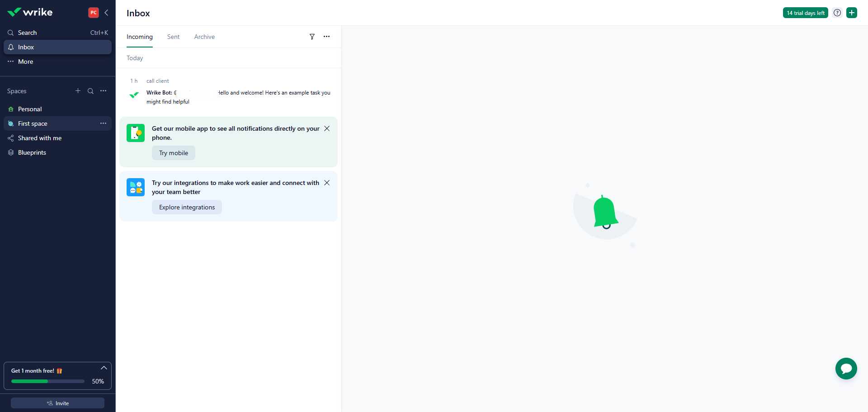Open Spaces options ellipsis menu
This screenshot has height=412, width=868.
click(x=104, y=91)
